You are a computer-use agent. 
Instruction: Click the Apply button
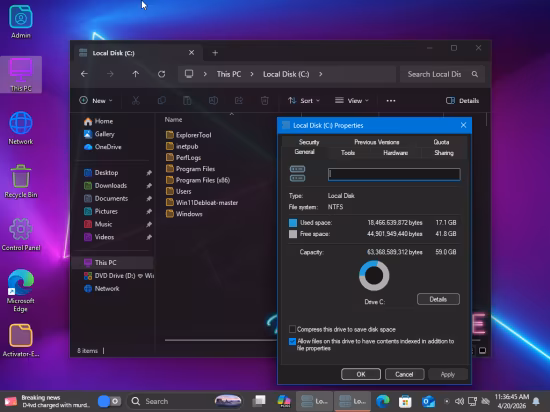448,374
